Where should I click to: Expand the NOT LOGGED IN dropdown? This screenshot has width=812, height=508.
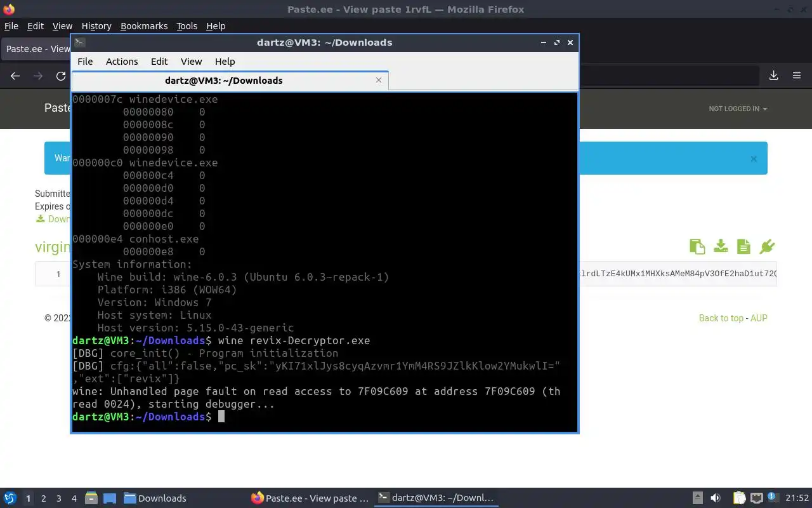[738, 109]
